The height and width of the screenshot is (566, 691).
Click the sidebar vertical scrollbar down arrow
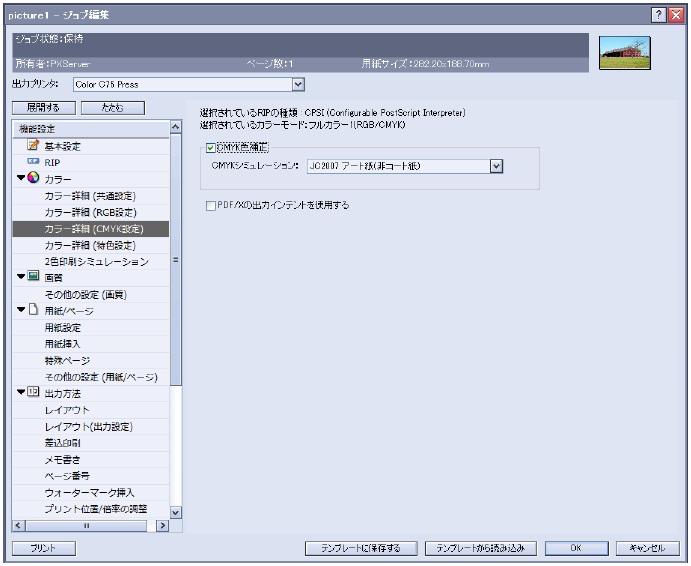click(176, 512)
